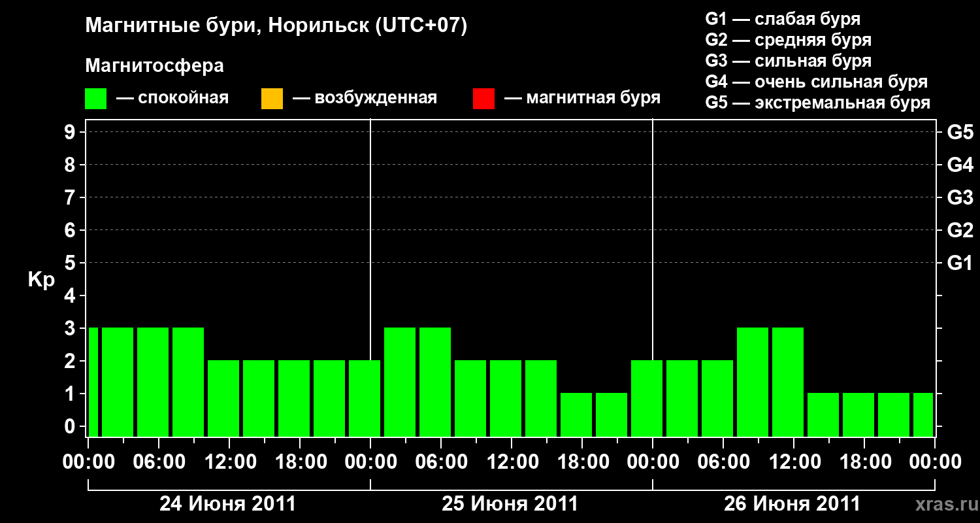Image resolution: width=980 pixels, height=523 pixels.
Task: Click the final 00:00 label at chart end
Action: coord(935,462)
